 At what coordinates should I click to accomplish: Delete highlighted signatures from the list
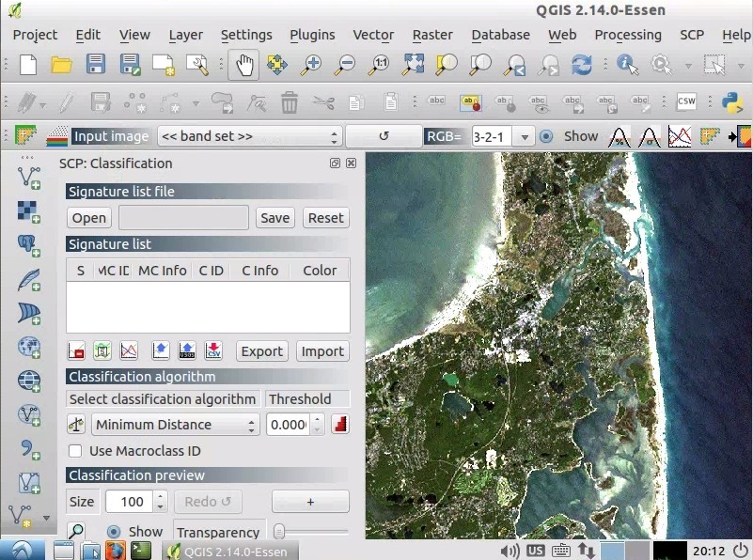click(76, 350)
